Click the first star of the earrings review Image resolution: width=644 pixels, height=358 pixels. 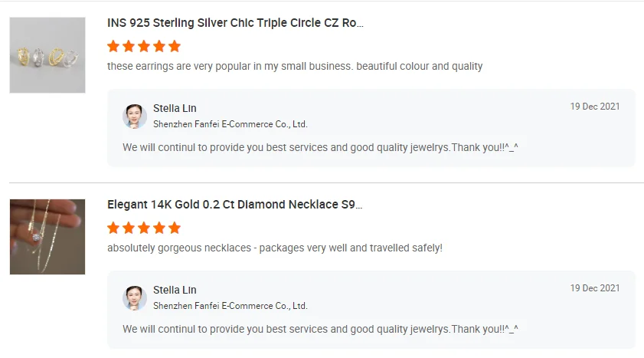(x=113, y=46)
